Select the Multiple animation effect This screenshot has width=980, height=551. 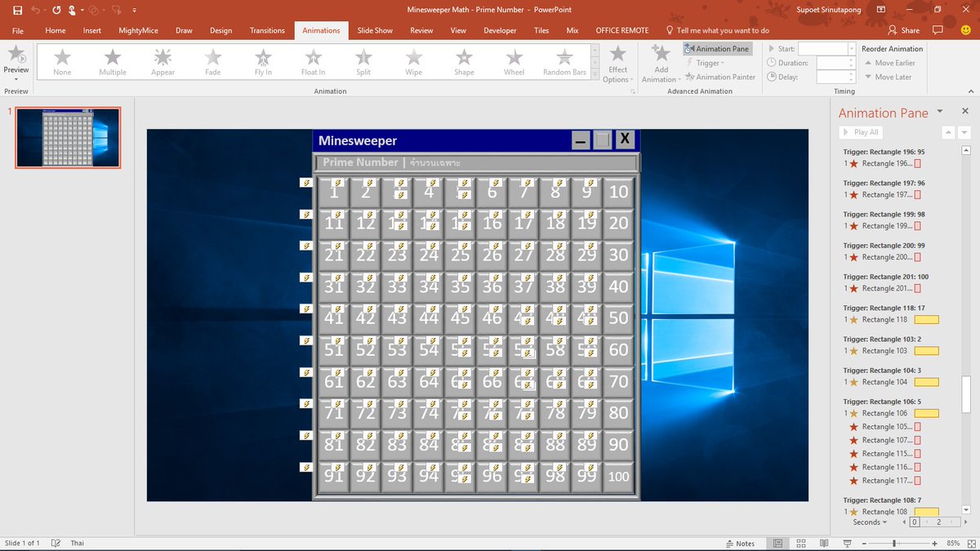click(113, 62)
